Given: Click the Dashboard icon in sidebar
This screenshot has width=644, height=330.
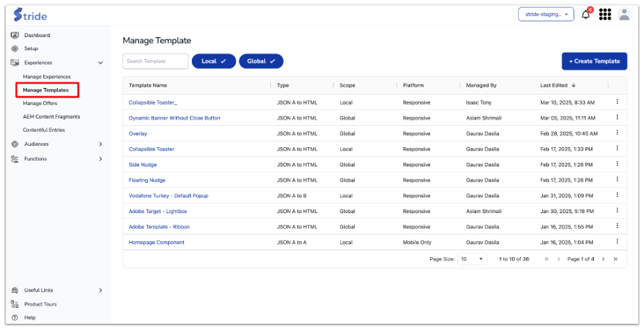Looking at the screenshot, I should [x=14, y=35].
